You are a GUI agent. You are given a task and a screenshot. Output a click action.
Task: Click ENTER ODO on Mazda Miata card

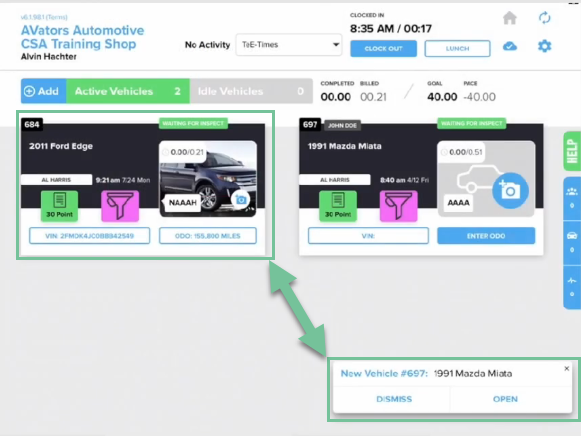click(x=486, y=236)
